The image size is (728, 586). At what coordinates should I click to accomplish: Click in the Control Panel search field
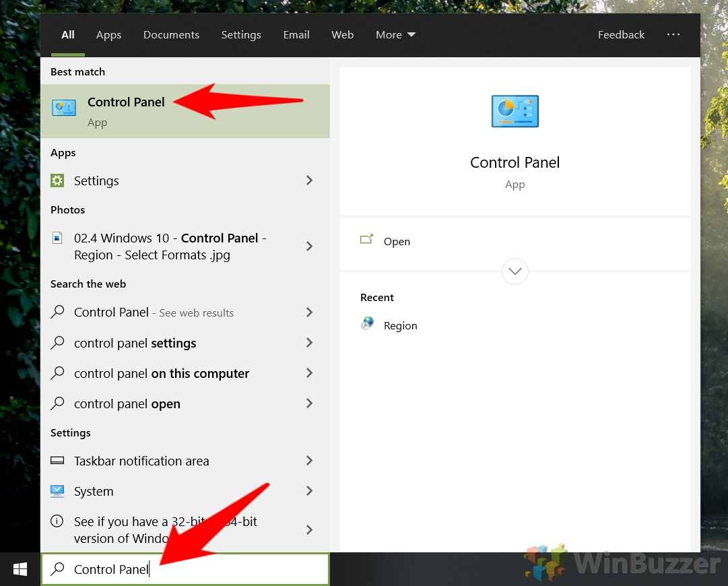click(185, 568)
